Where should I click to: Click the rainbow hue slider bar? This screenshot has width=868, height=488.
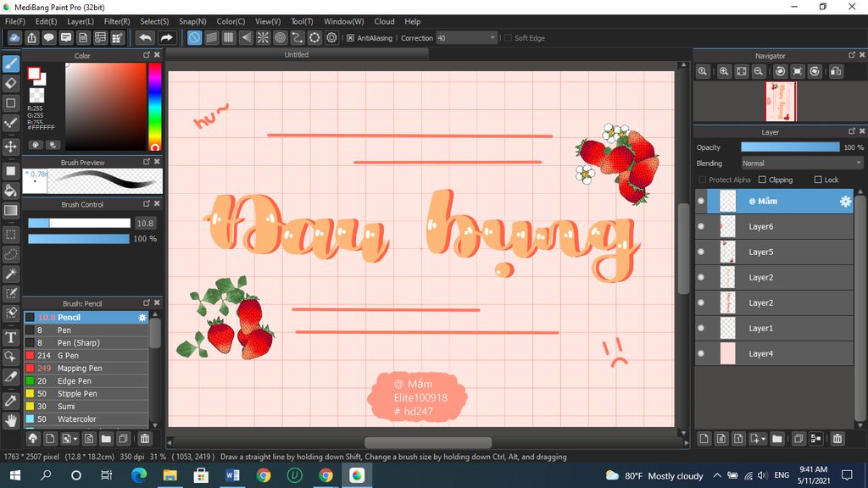pyautogui.click(x=154, y=106)
